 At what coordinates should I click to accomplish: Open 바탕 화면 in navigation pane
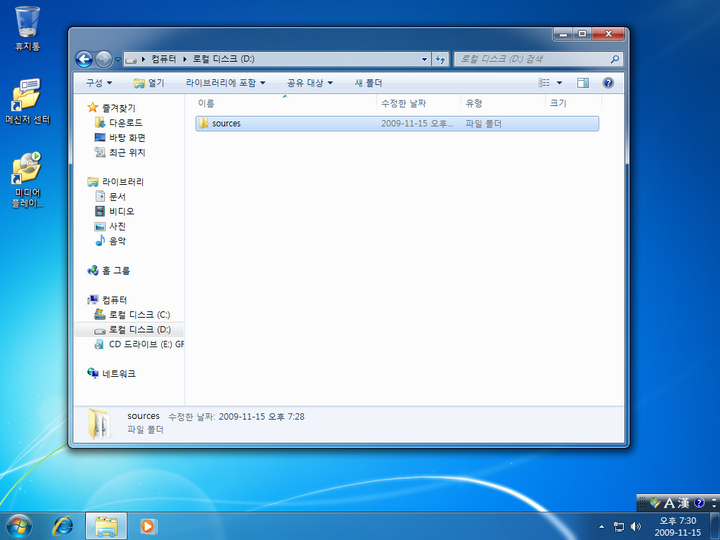pyautogui.click(x=127, y=137)
